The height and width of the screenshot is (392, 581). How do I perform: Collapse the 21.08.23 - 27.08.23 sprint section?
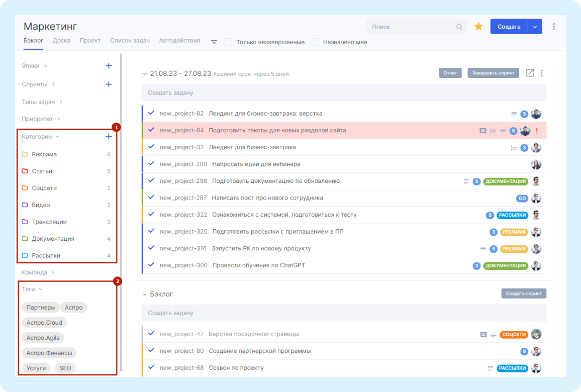[x=145, y=74]
